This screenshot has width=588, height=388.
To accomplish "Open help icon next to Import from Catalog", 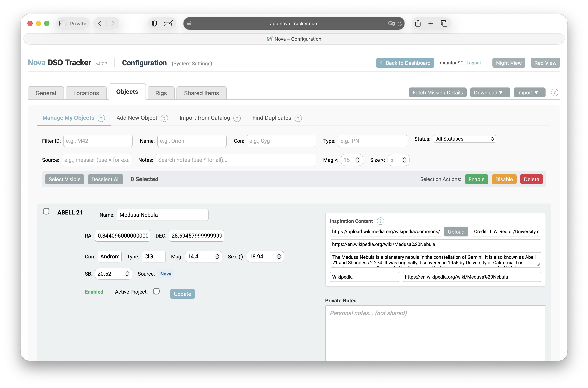I will pos(237,118).
